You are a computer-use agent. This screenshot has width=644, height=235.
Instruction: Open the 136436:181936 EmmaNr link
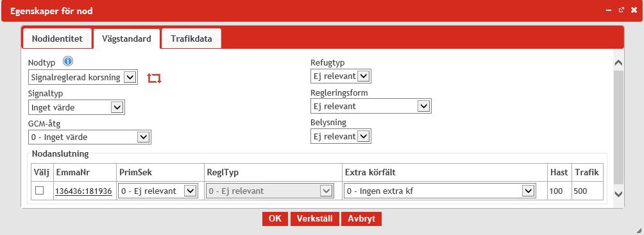click(83, 191)
